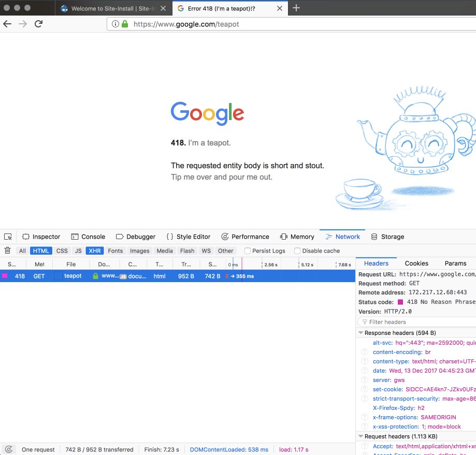Toggle the JS request filter
Image resolution: width=476 pixels, height=455 pixels.
pos(78,251)
